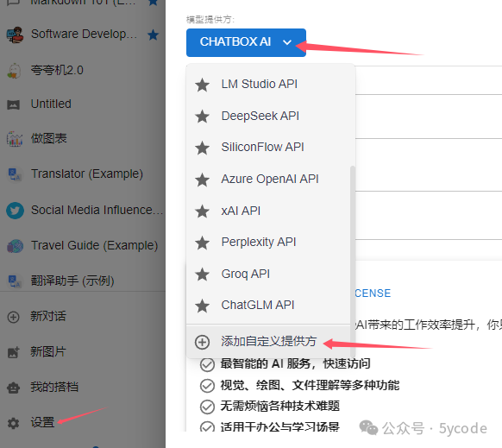This screenshot has height=448, width=502.
Task: Click the plus icon for custom provider
Action: [203, 342]
